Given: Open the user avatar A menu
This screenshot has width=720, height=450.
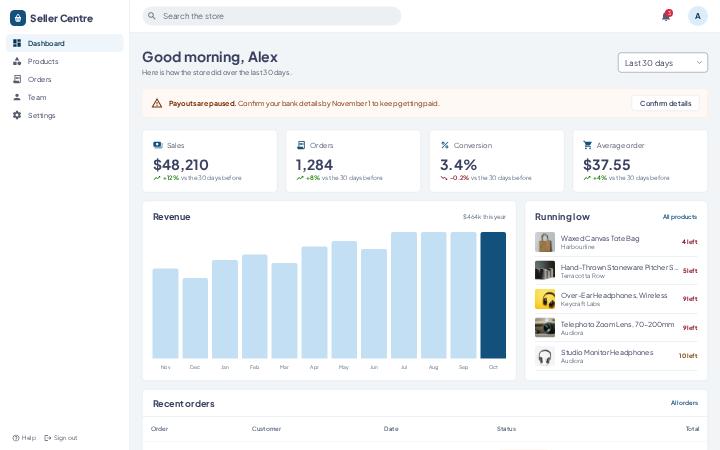Looking at the screenshot, I should [x=698, y=16].
